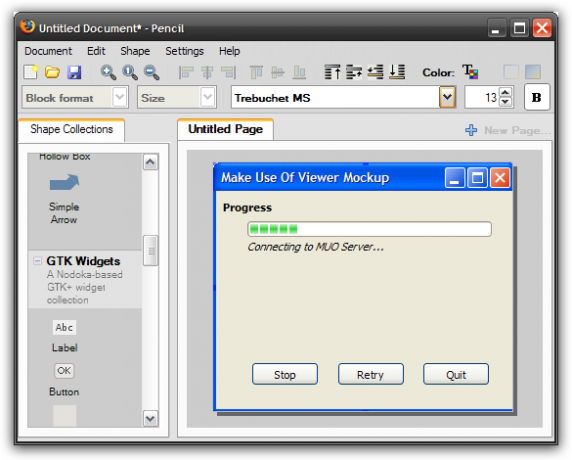Send shape to back icon

[x=397, y=72]
